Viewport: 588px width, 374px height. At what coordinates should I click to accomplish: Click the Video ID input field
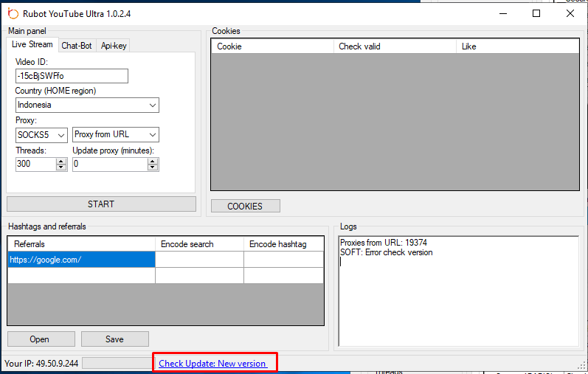click(x=72, y=76)
